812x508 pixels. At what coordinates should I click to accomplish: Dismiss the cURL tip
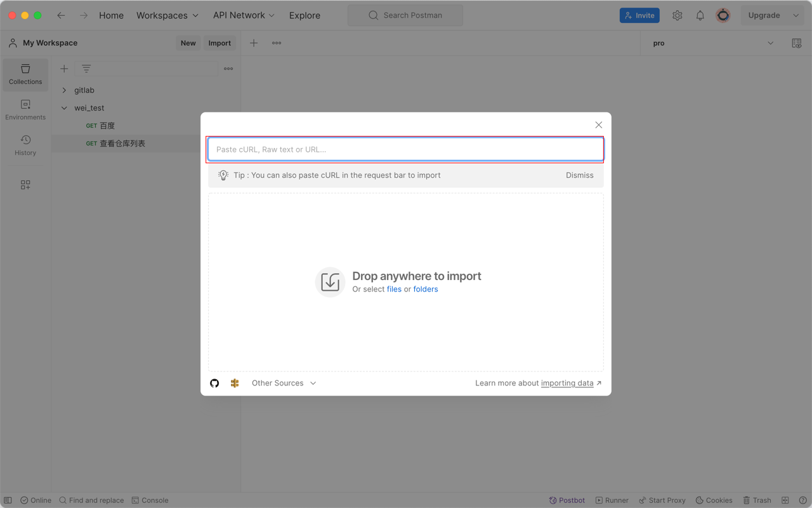coord(580,175)
